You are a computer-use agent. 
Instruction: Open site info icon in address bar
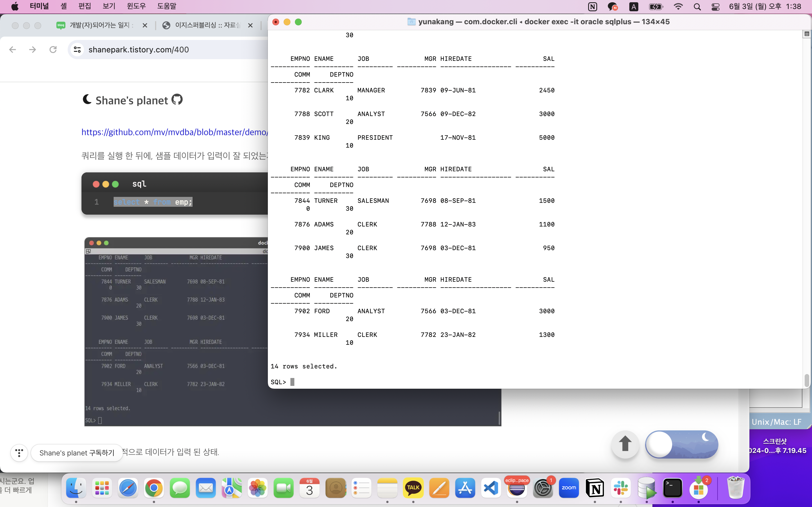[x=77, y=50]
